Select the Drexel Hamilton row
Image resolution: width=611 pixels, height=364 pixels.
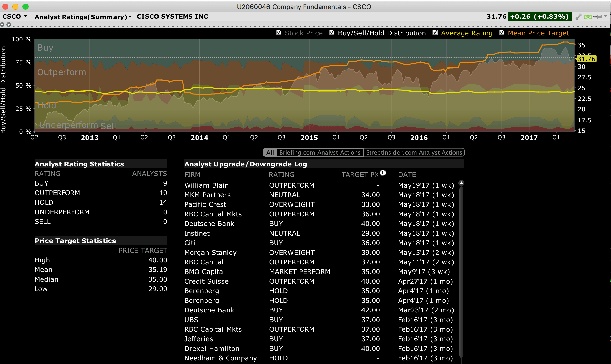[319, 349]
